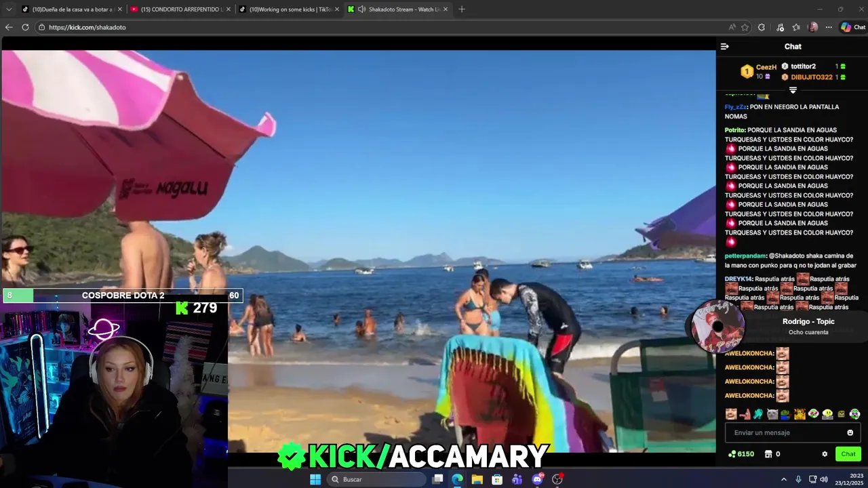
Task: Open Task View in the taskbar
Action: [438, 479]
